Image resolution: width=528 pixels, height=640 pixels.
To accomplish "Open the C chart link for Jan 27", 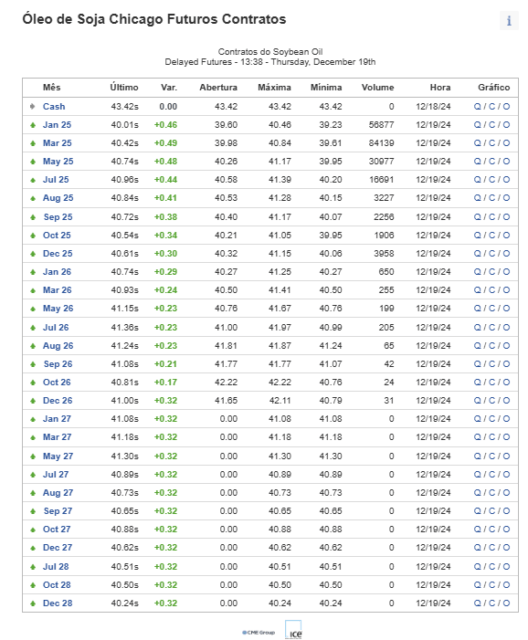I will tap(492, 419).
